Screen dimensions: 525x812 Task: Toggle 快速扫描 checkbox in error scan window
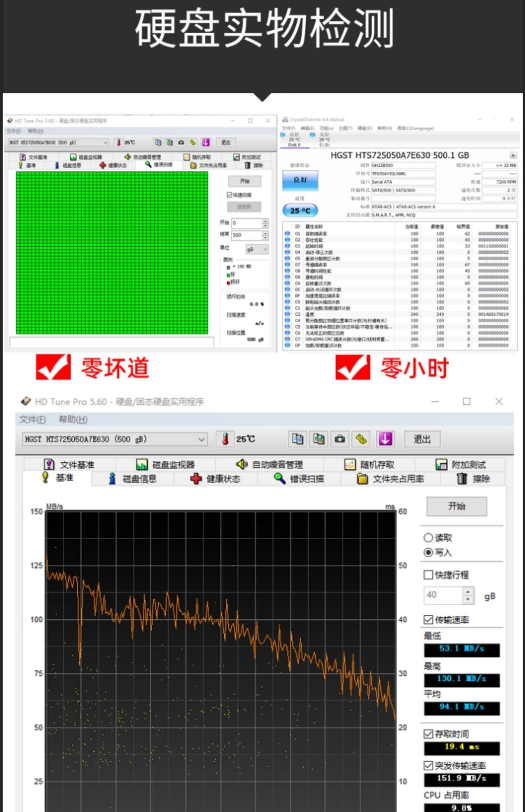[229, 195]
